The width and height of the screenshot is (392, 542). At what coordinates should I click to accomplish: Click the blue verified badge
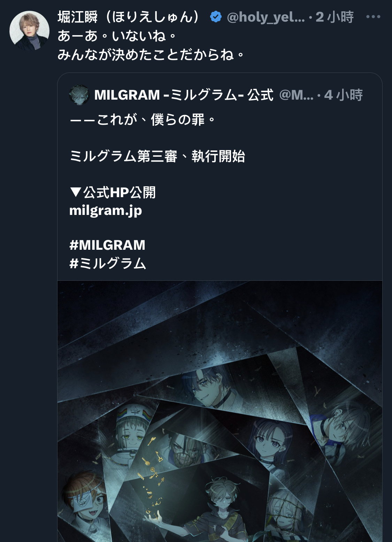point(216,17)
